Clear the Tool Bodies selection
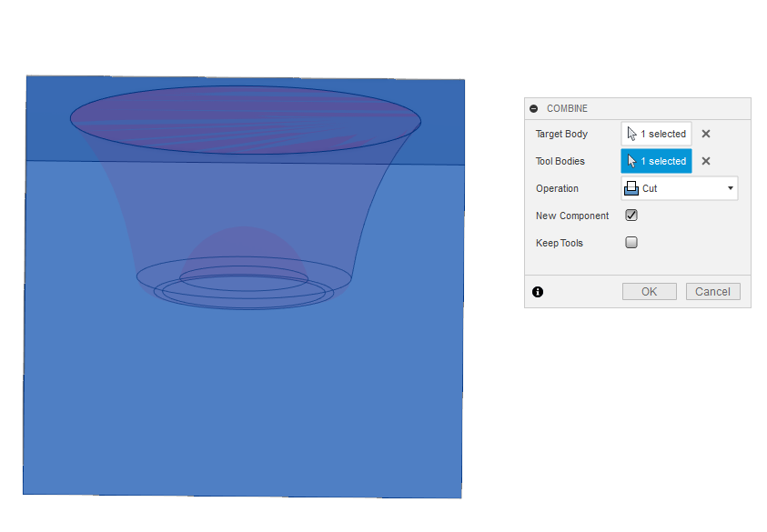Screen dimensions: 767x532 coord(706,161)
